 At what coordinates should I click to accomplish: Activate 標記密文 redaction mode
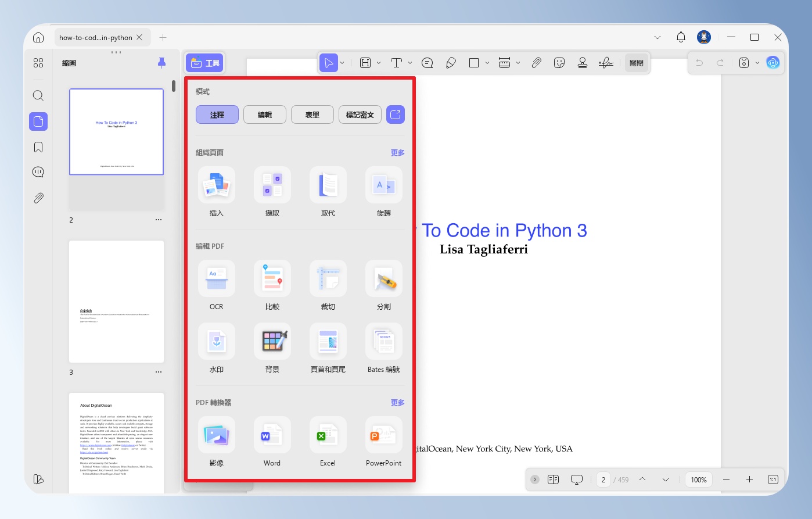coord(360,114)
